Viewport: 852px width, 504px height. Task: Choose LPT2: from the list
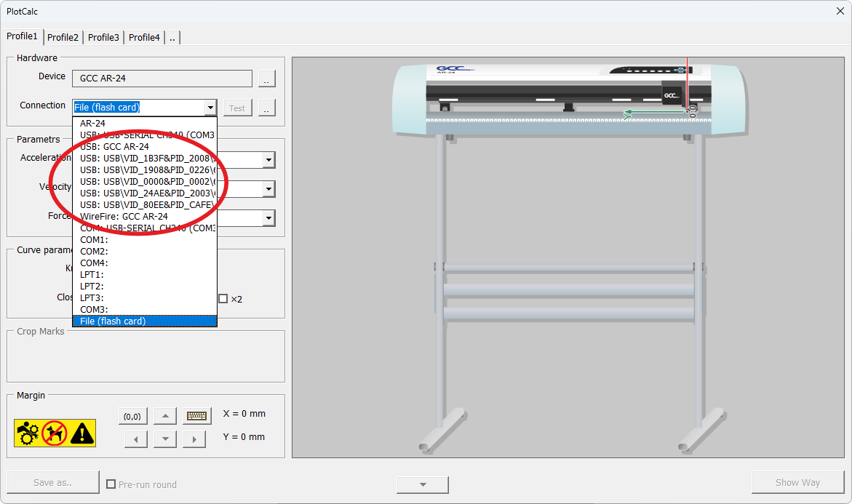pyautogui.click(x=145, y=287)
